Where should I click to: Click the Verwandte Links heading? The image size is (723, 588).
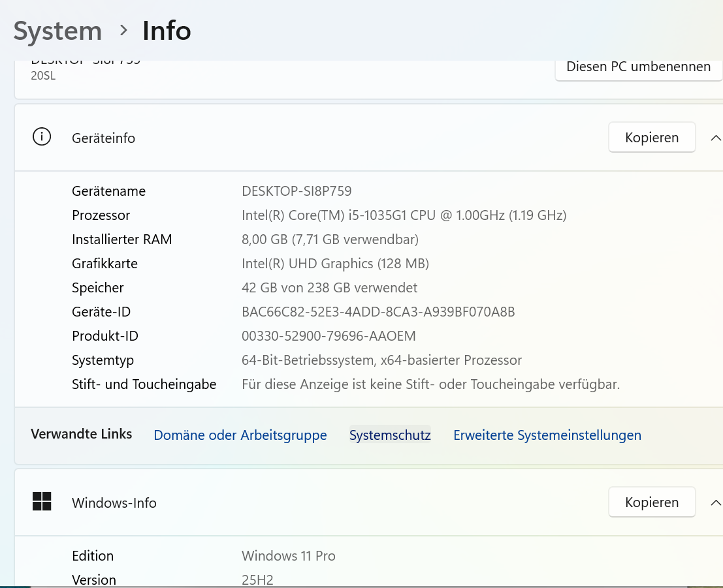[81, 434]
